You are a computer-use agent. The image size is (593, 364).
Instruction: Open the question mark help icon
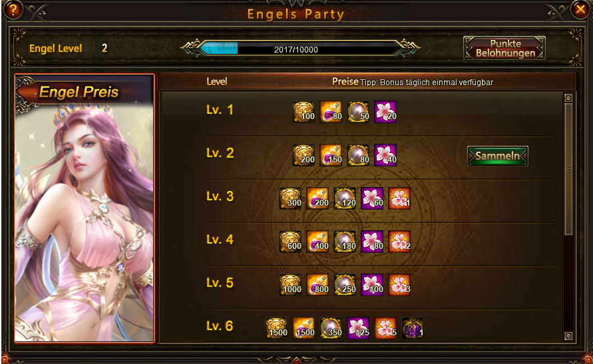point(13,9)
